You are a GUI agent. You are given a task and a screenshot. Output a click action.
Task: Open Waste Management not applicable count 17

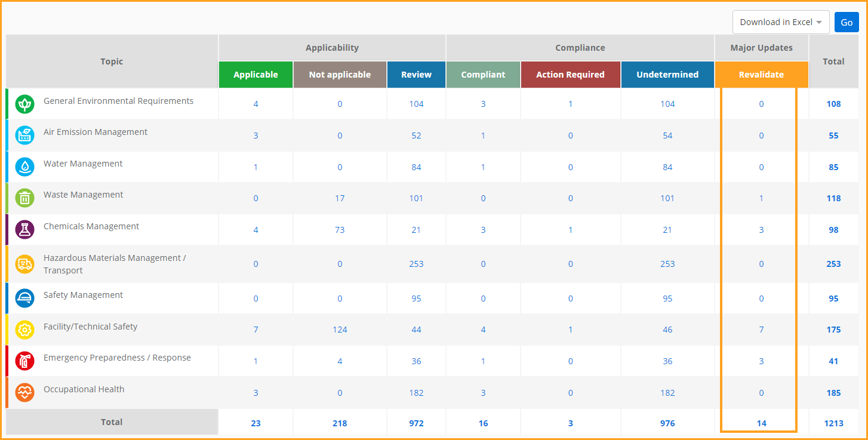tap(340, 198)
